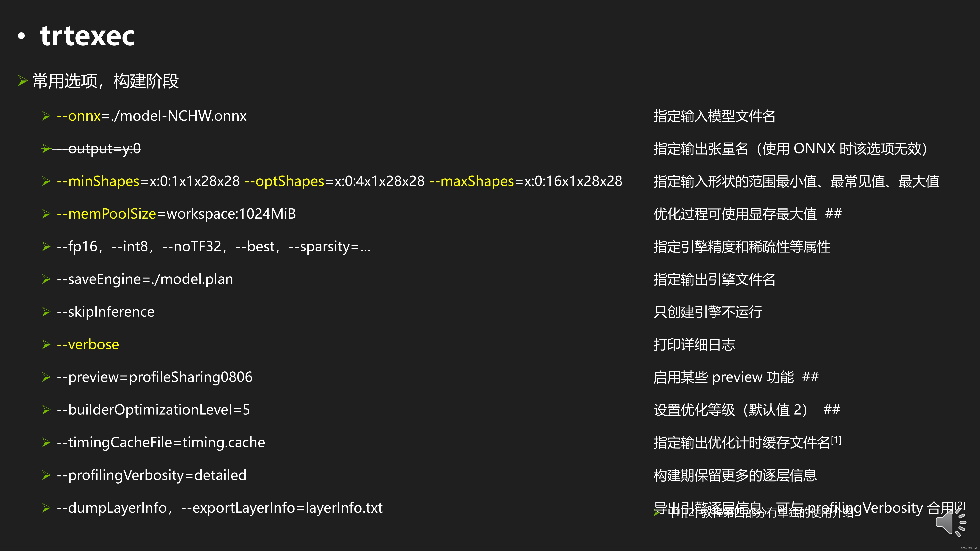The height and width of the screenshot is (551, 980).
Task: Click arrow bullet next to --memPoolSize
Action: (46, 214)
